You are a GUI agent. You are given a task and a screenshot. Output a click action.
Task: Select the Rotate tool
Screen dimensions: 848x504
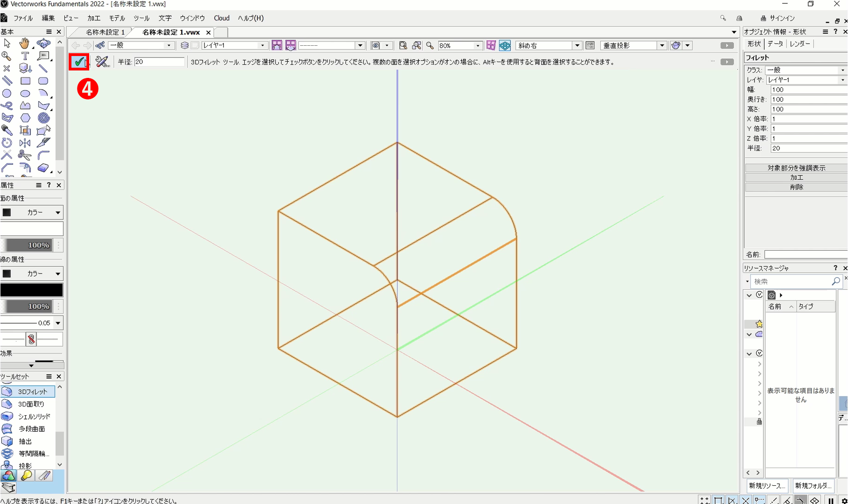click(x=7, y=143)
